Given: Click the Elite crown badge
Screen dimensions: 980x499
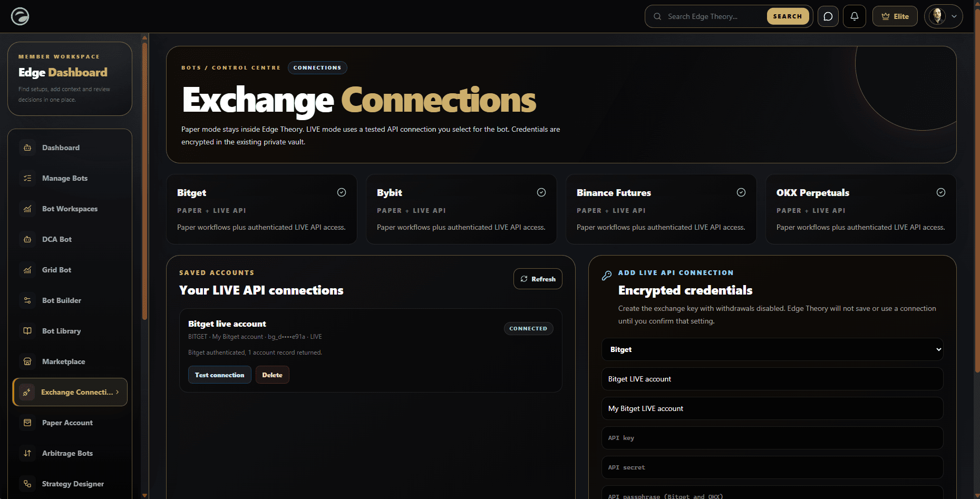Looking at the screenshot, I should pyautogui.click(x=895, y=16).
